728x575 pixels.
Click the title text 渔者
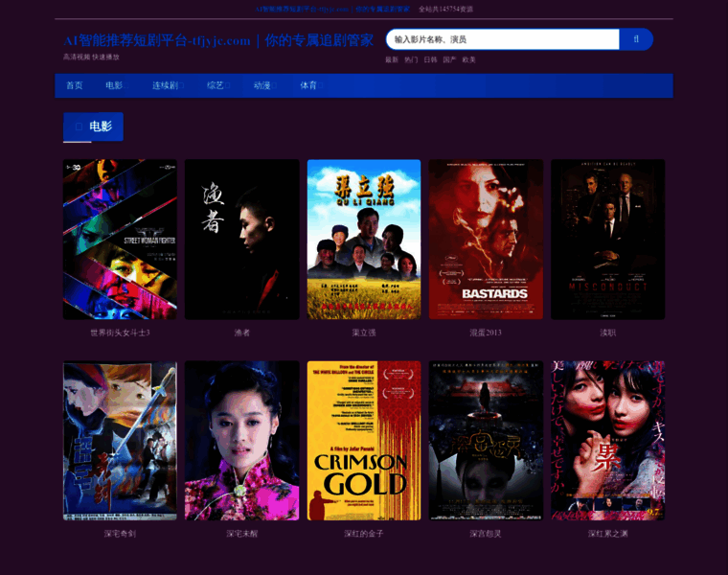(x=242, y=333)
